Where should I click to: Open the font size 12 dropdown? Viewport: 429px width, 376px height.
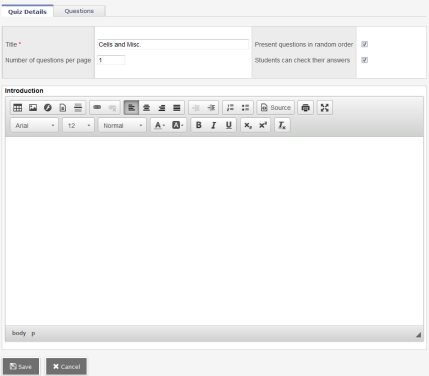[78, 125]
